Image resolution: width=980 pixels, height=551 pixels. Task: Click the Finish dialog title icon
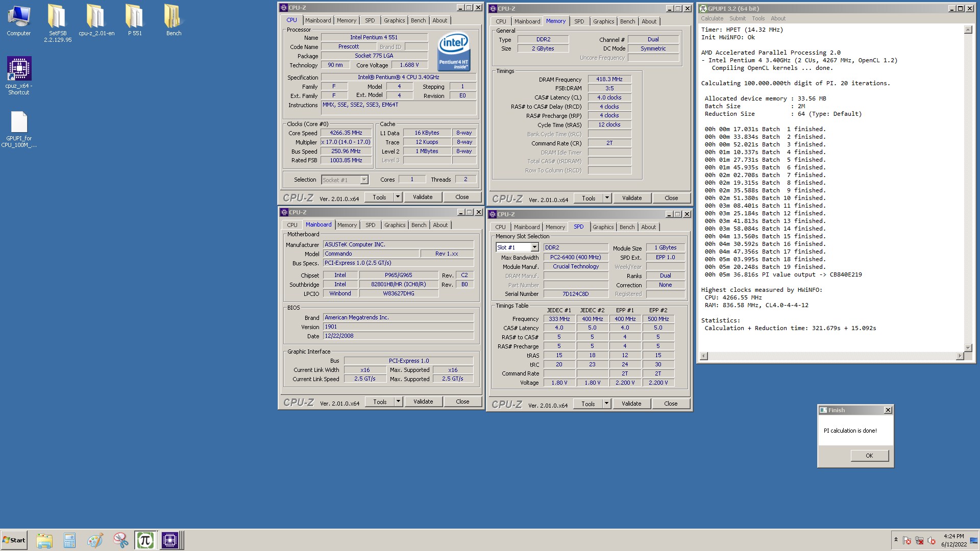coord(823,410)
